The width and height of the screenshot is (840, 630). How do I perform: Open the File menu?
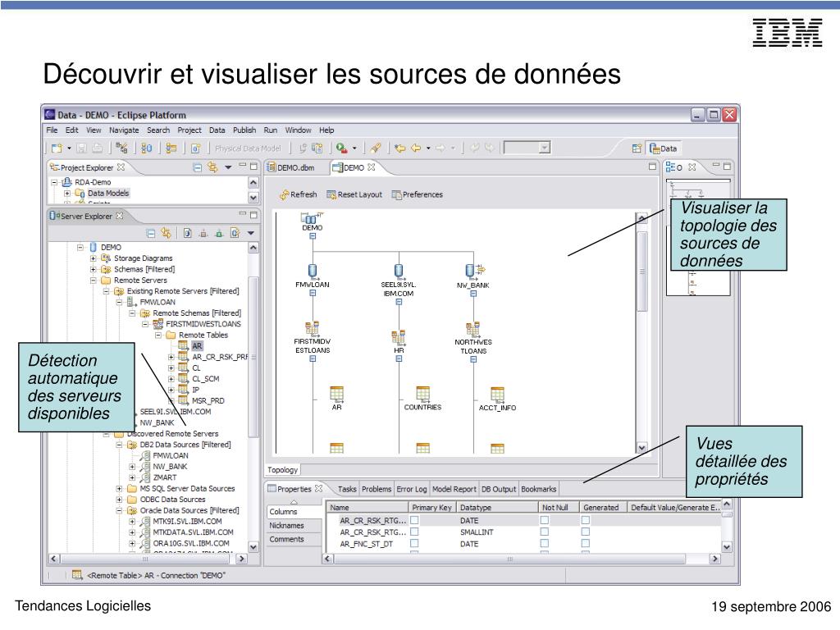(x=52, y=130)
